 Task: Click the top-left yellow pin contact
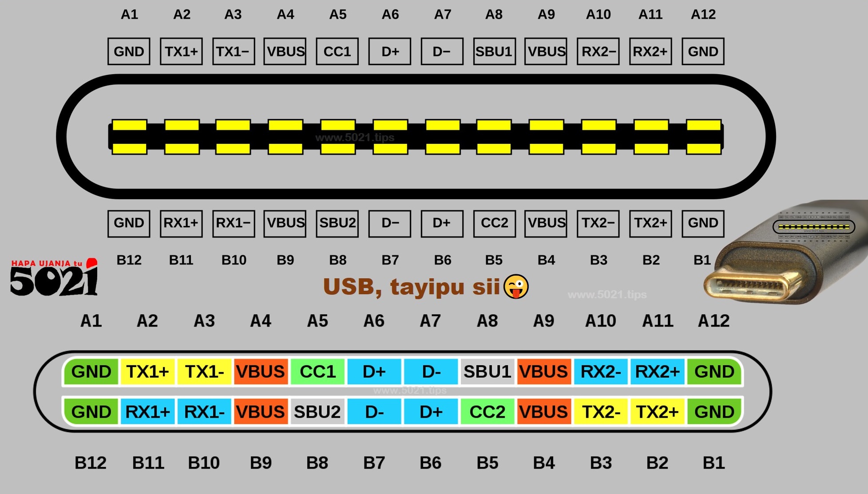[129, 125]
